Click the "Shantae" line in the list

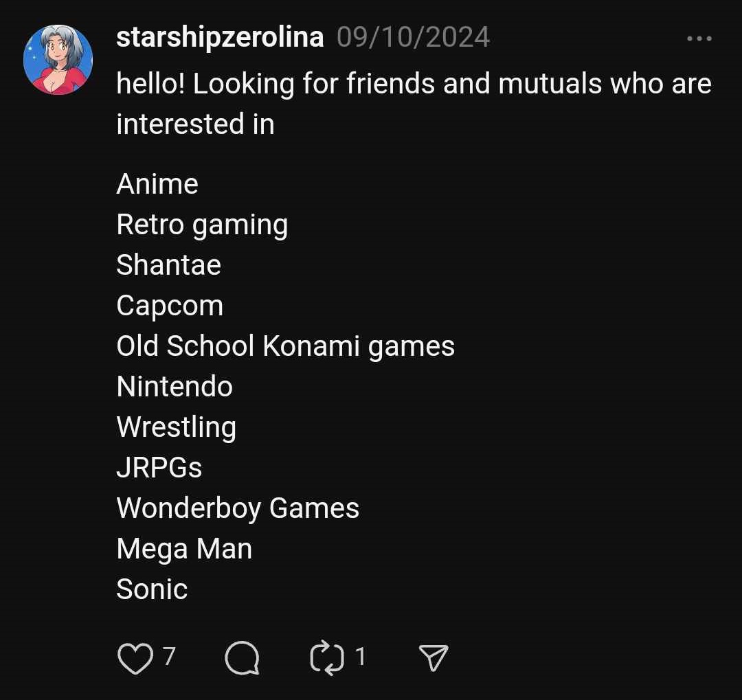(x=168, y=265)
